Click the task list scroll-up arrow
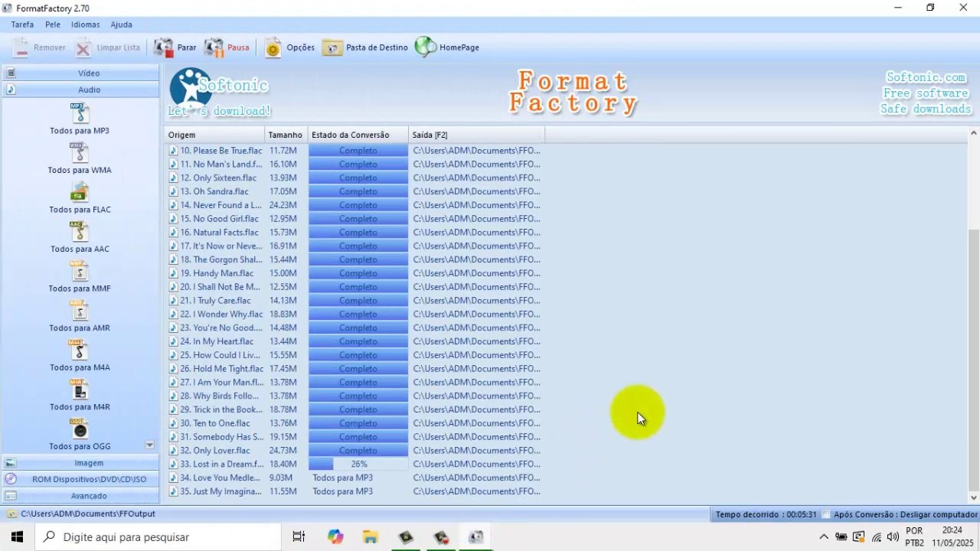Viewport: 980px width, 551px height. 974,134
